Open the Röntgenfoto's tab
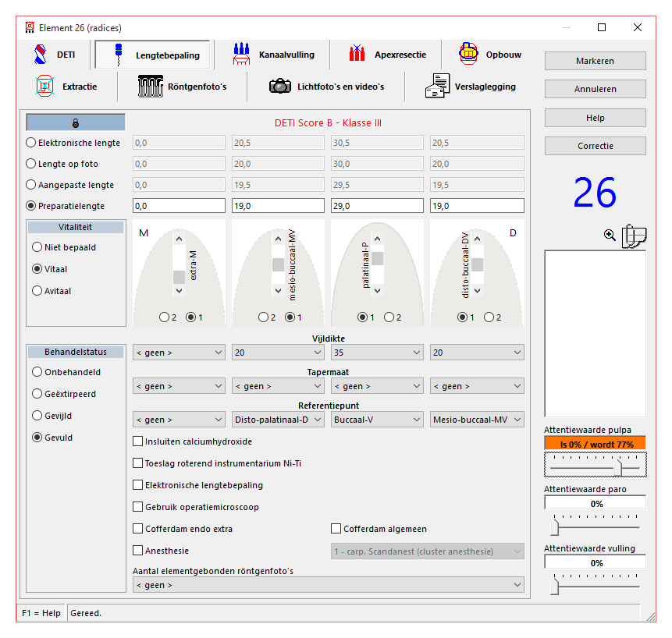The width and height of the screenshot is (672, 638). [x=182, y=87]
